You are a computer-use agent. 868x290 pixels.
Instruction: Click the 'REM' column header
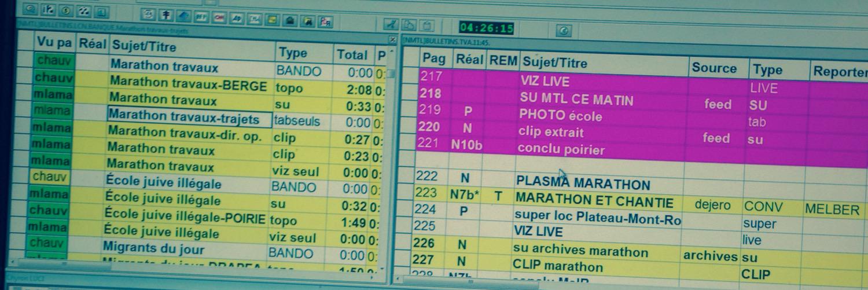[503, 60]
